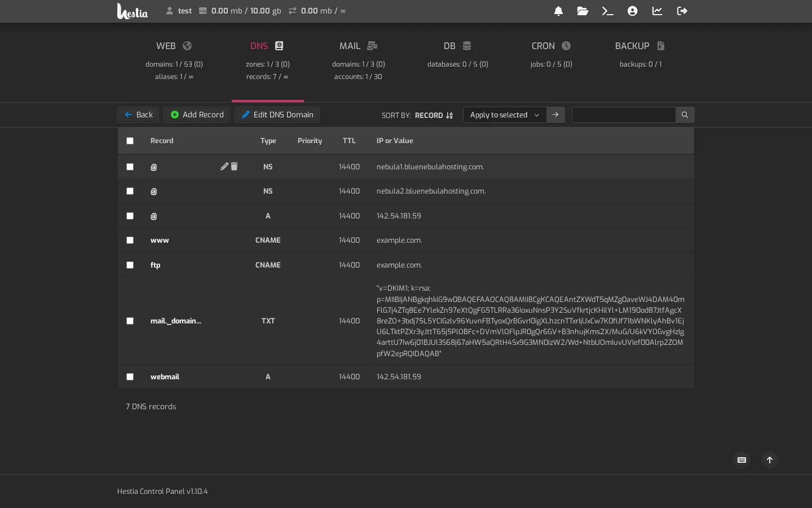Open the Apply to selected dropdown
This screenshot has height=508, width=812.
click(x=505, y=115)
